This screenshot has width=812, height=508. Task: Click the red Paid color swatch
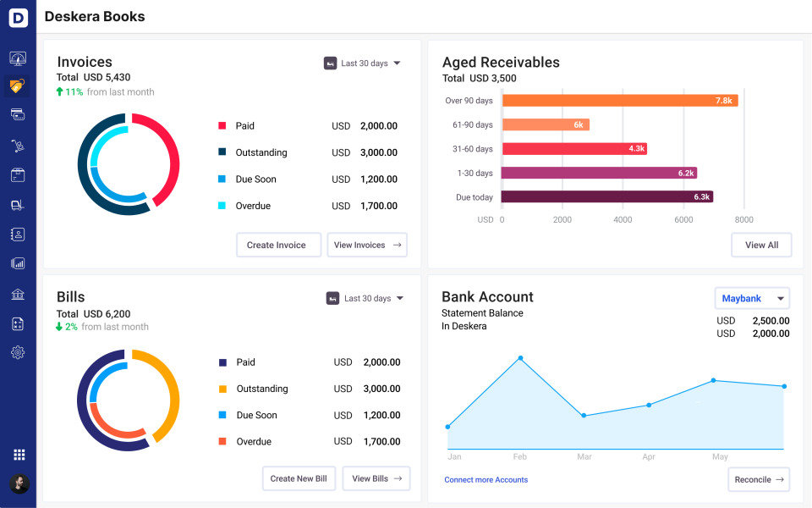point(222,125)
